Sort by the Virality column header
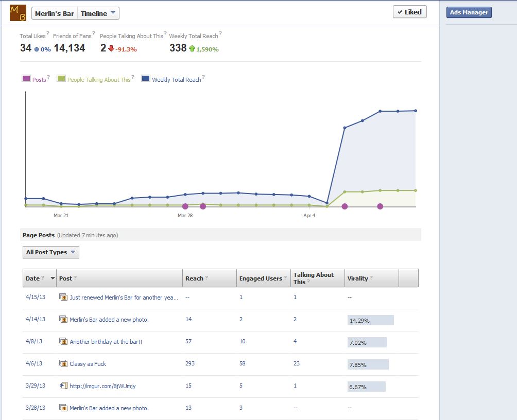 (x=372, y=278)
